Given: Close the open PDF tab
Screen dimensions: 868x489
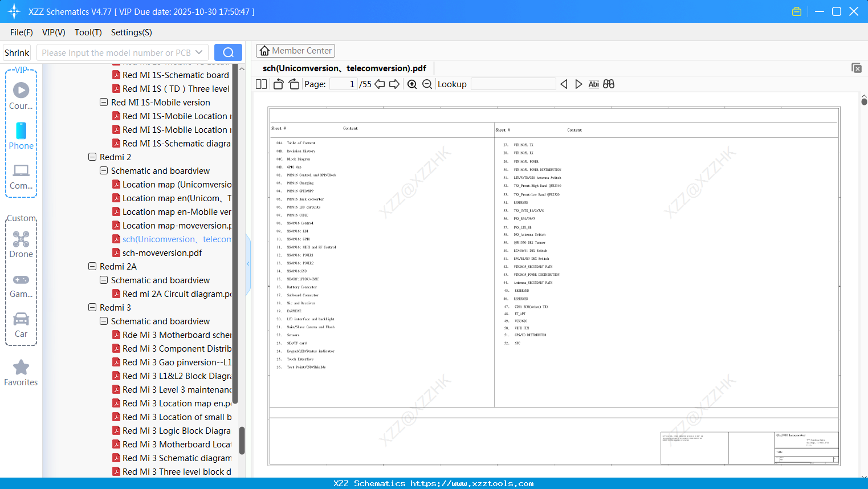Looking at the screenshot, I should [x=857, y=68].
